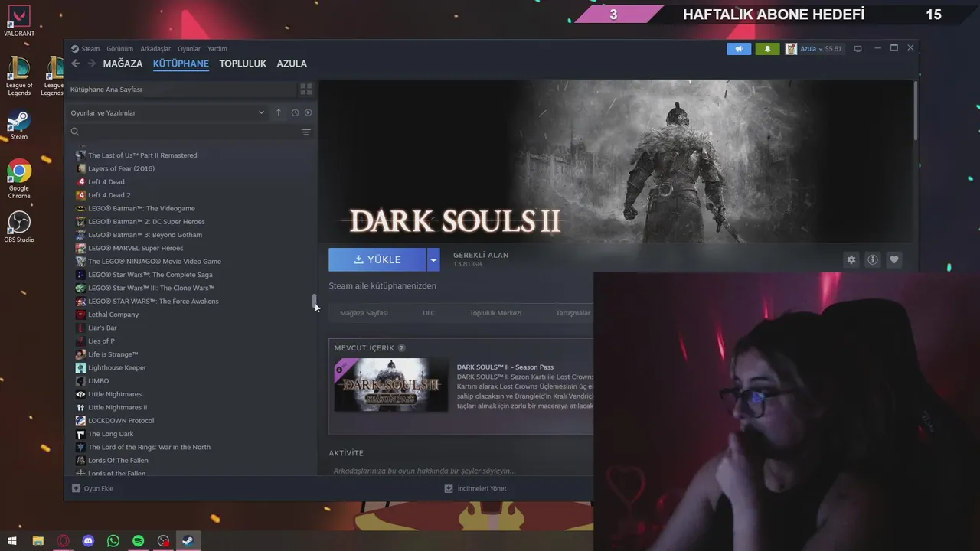Open Dark Souls II info icon
The height and width of the screenshot is (551, 980).
coord(872,259)
